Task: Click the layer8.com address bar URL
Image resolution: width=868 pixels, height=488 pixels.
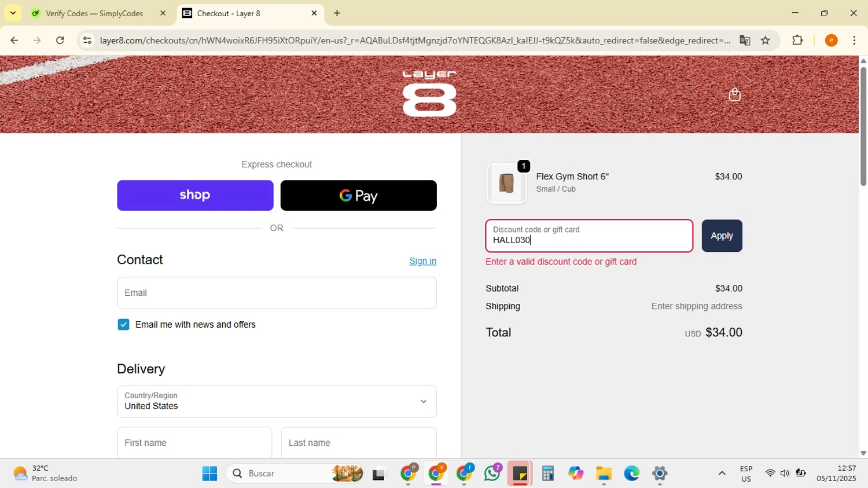Action: point(415,41)
